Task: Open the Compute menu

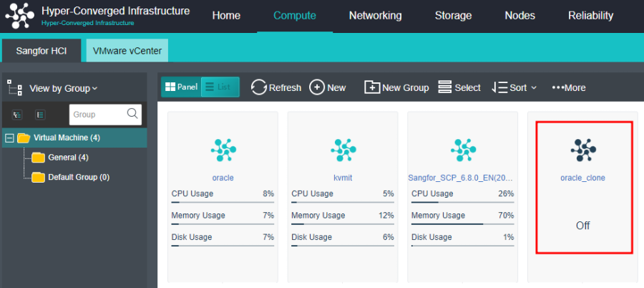Action: pyautogui.click(x=295, y=16)
